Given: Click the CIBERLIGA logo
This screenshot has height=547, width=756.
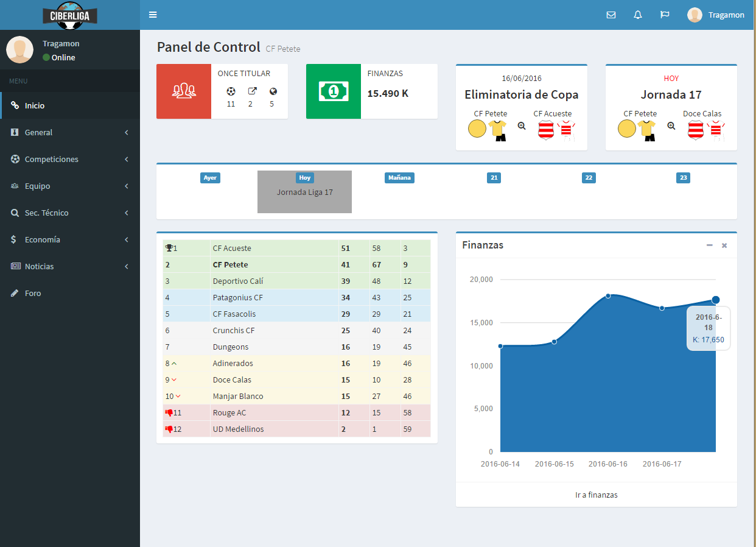Looking at the screenshot, I should coord(70,15).
